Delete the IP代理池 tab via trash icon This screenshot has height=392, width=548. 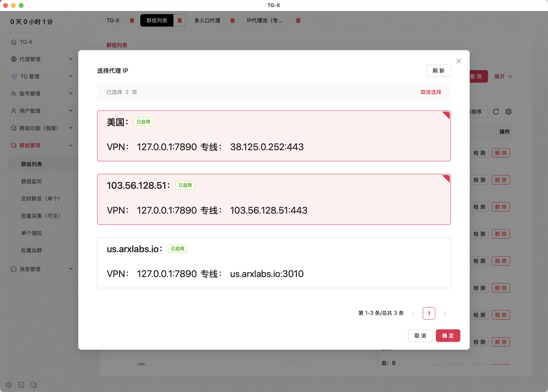point(298,21)
